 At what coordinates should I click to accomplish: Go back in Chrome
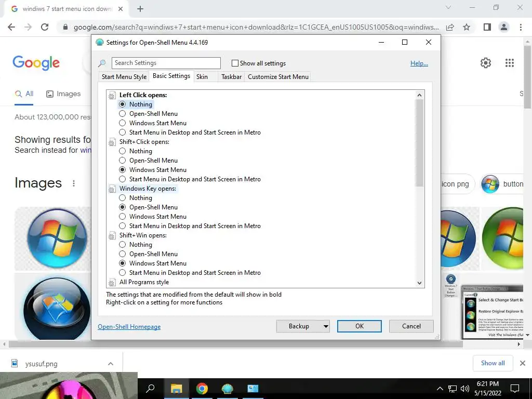(x=11, y=27)
